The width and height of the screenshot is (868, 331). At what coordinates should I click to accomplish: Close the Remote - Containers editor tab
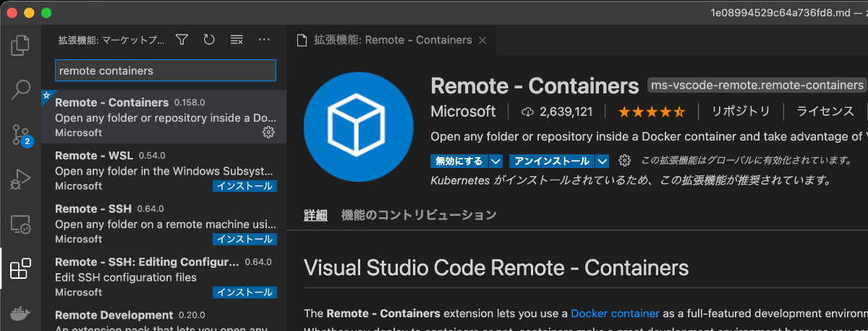483,40
